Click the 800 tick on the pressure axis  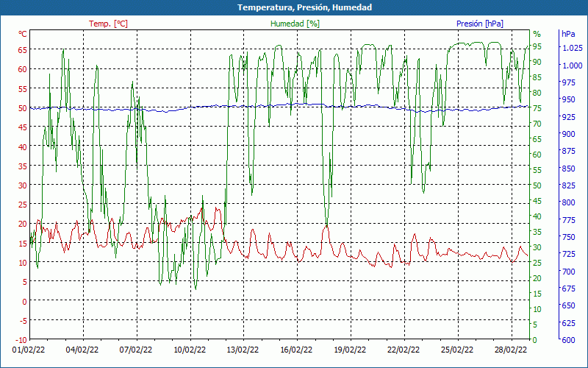[568, 202]
